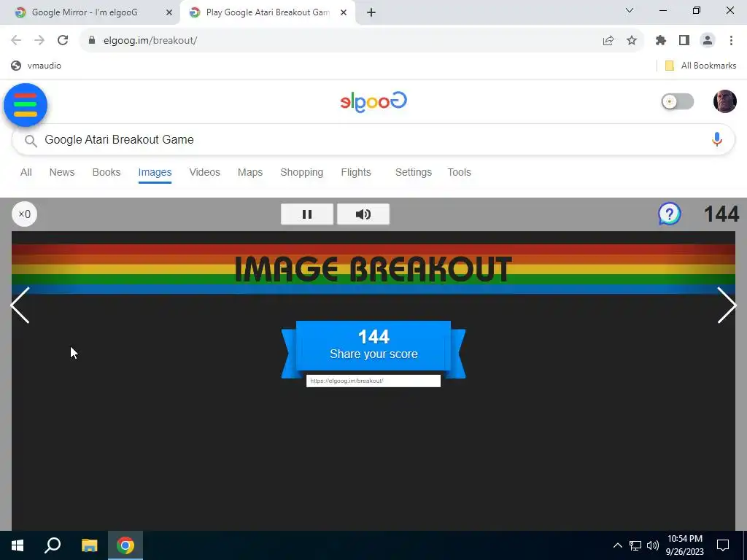Screen dimensions: 747x560
Task: Reload the current page
Action: point(63,41)
